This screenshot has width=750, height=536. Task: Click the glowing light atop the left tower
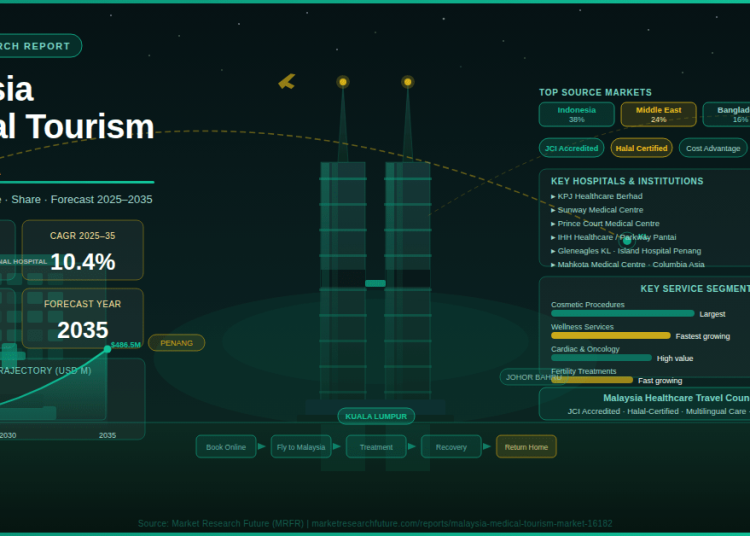(343, 82)
